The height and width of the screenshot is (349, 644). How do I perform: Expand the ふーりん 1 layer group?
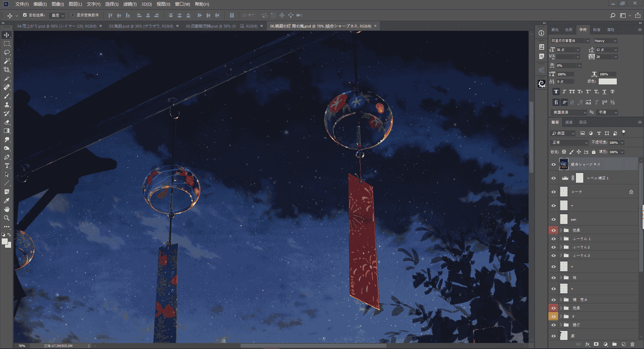pos(561,239)
